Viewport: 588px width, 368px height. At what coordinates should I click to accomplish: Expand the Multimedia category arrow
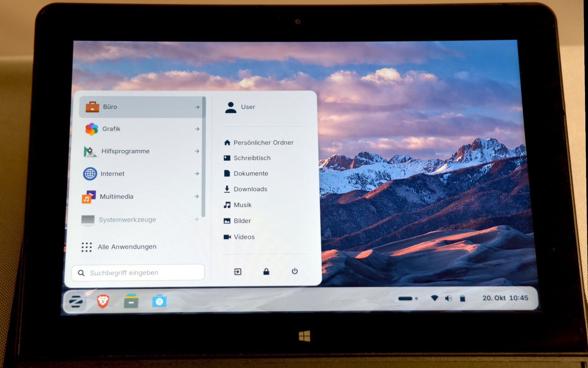196,196
